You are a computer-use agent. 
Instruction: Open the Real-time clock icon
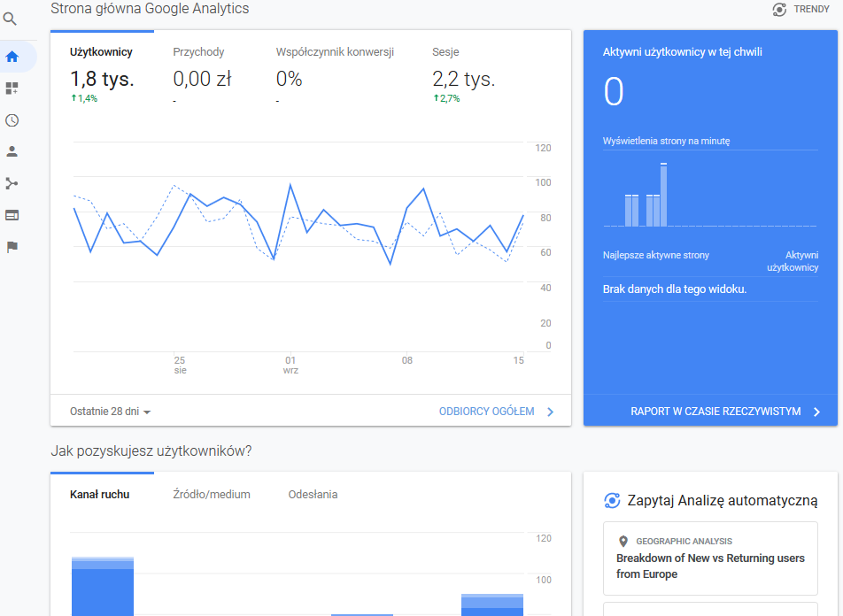tap(12, 120)
